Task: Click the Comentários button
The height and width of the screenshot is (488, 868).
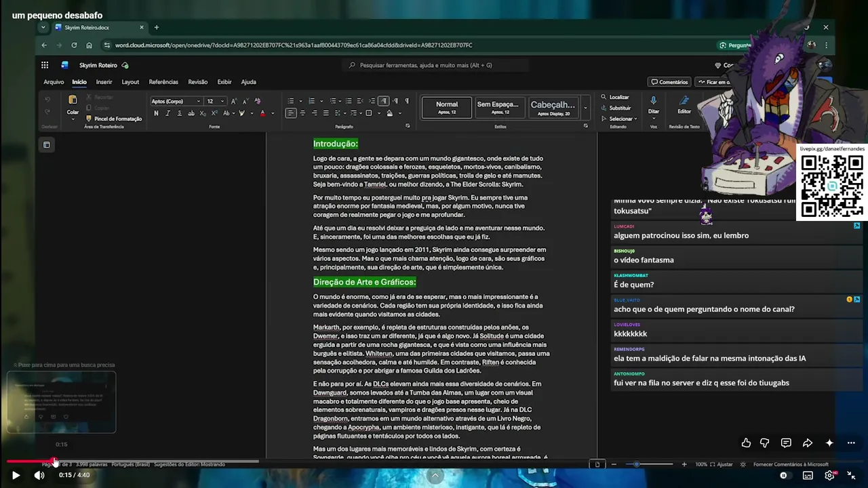Action: 669,82
